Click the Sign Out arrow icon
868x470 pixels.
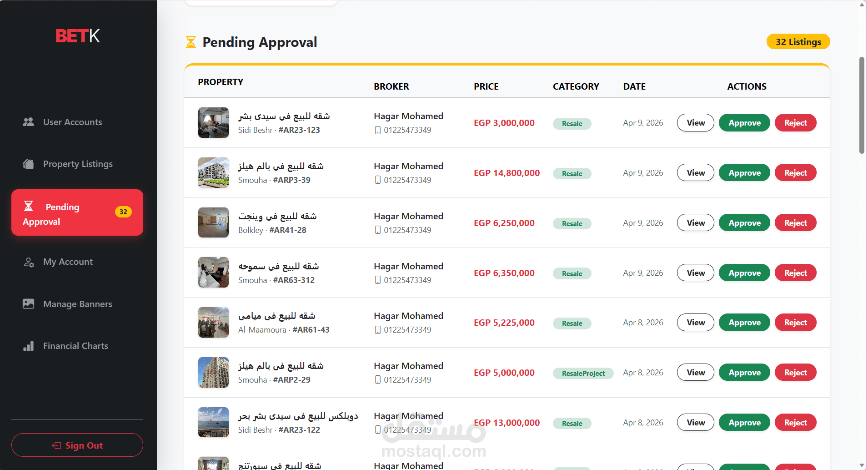click(56, 445)
